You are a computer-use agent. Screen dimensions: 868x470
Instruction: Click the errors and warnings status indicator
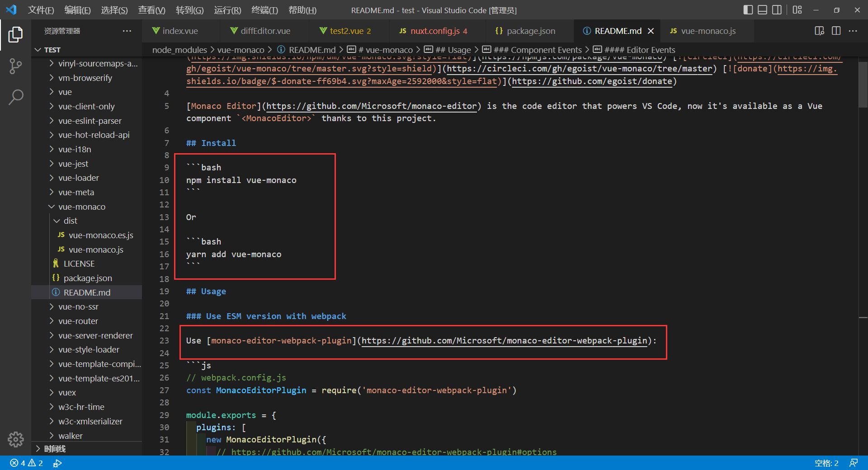tap(27, 463)
